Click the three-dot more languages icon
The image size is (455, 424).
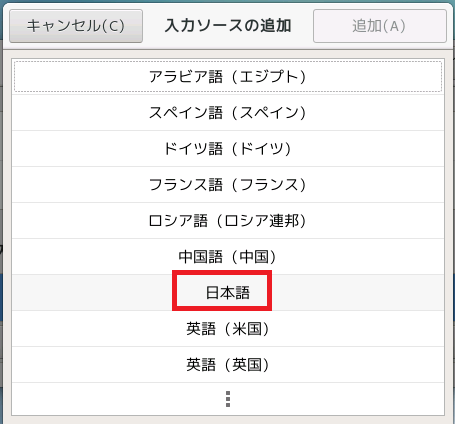click(x=228, y=399)
